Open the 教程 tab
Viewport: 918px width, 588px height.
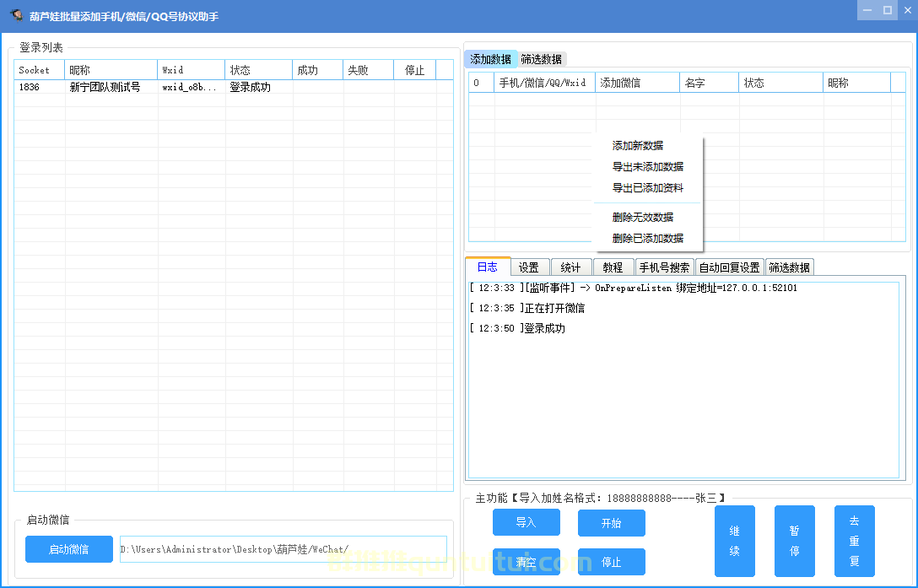pos(613,267)
